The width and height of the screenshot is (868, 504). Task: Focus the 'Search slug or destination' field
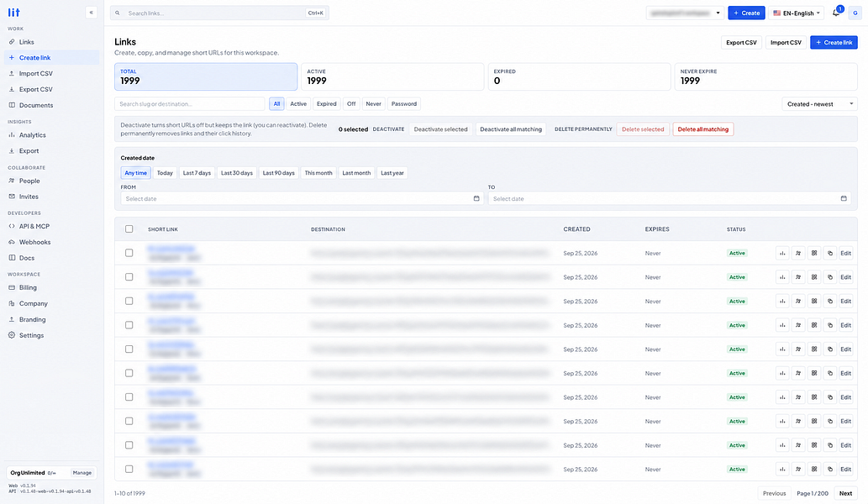(189, 104)
